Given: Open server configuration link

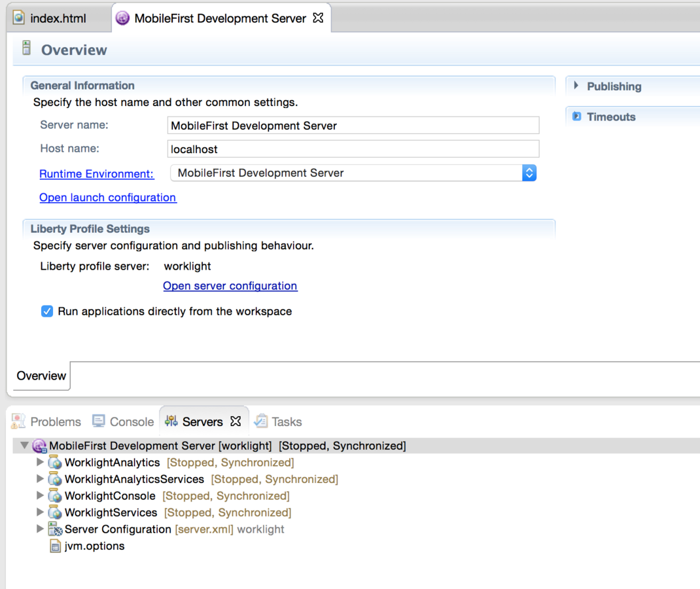Looking at the screenshot, I should click(230, 286).
